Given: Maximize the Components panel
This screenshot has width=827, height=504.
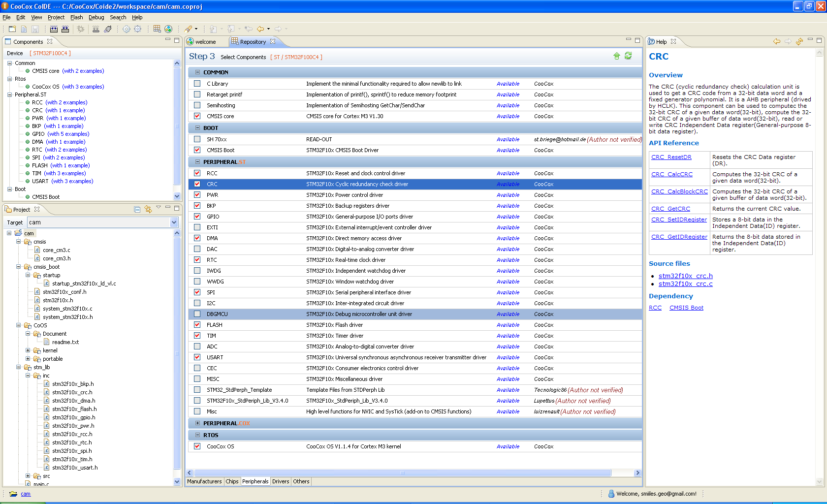Looking at the screenshot, I should [177, 40].
